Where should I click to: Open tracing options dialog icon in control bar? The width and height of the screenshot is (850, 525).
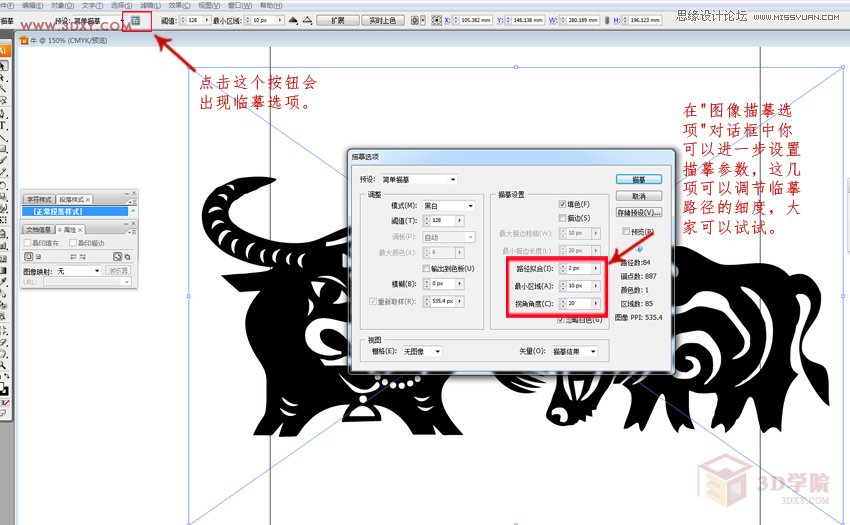(136, 20)
